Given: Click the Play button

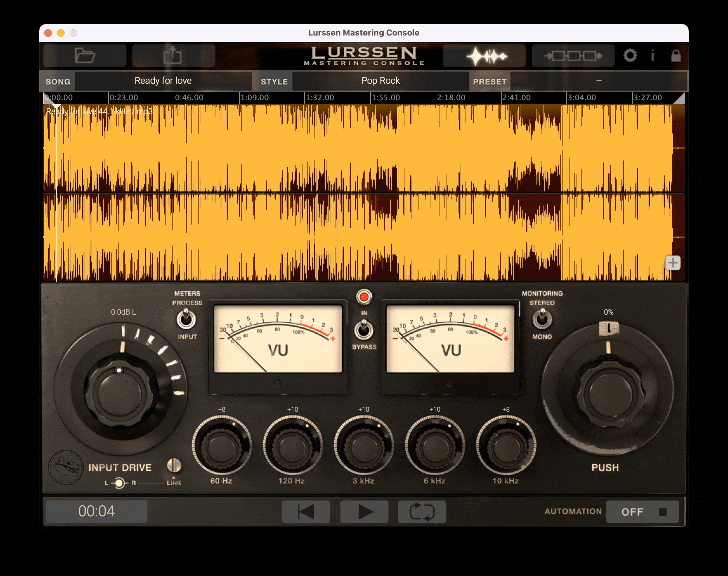Looking at the screenshot, I should coord(364,512).
